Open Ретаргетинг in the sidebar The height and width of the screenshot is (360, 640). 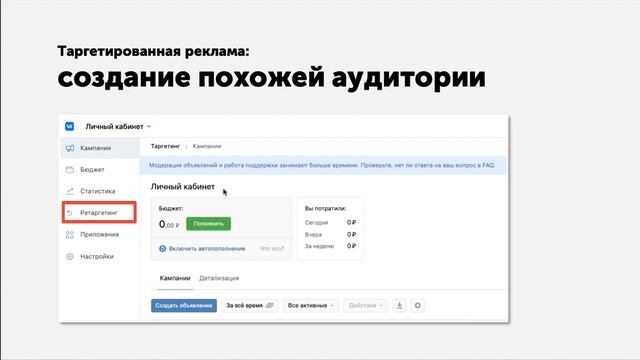[x=99, y=212]
